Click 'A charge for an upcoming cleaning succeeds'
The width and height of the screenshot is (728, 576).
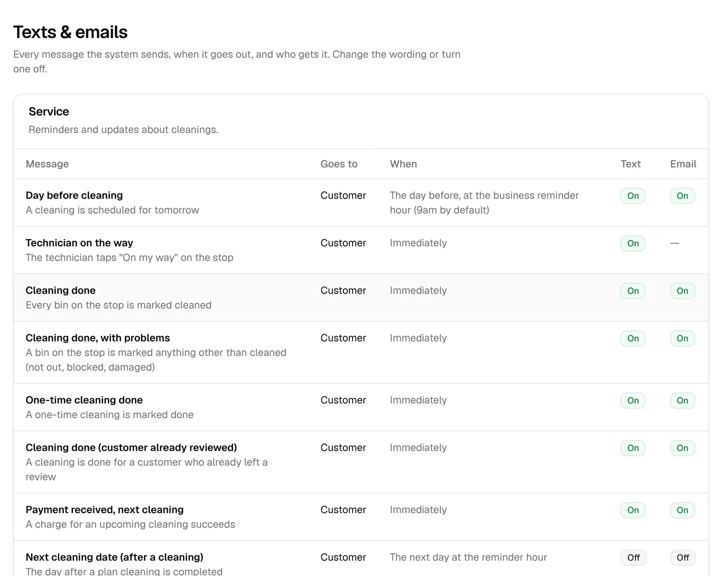click(131, 525)
